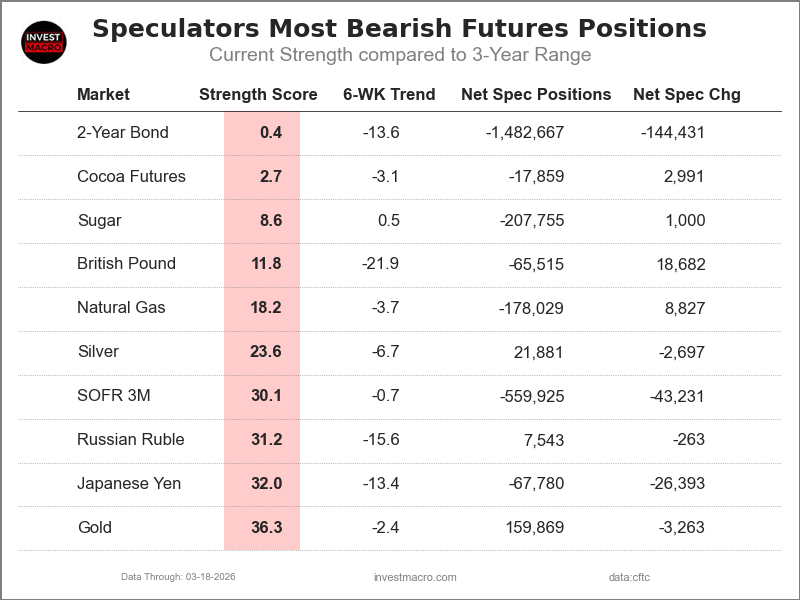
Task: Click the Invest Macro logo icon
Action: pyautogui.click(x=44, y=42)
